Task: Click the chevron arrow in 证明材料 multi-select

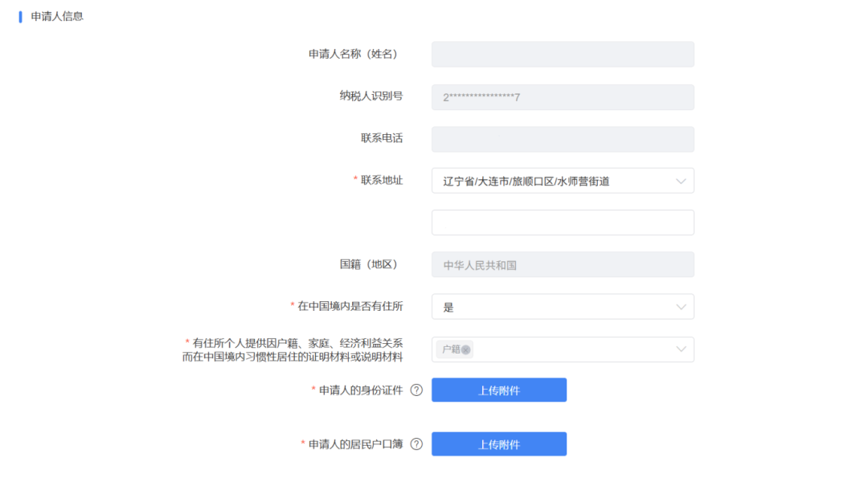Action: tap(681, 349)
